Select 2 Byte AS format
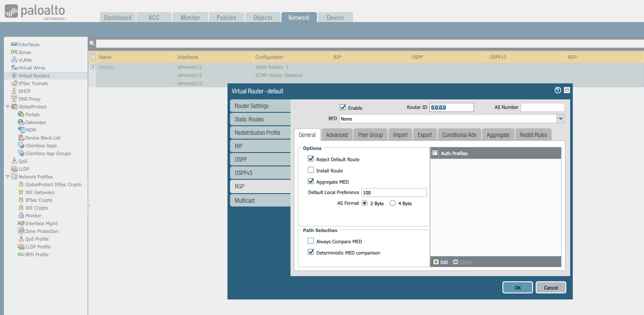The image size is (644, 315). click(x=365, y=203)
